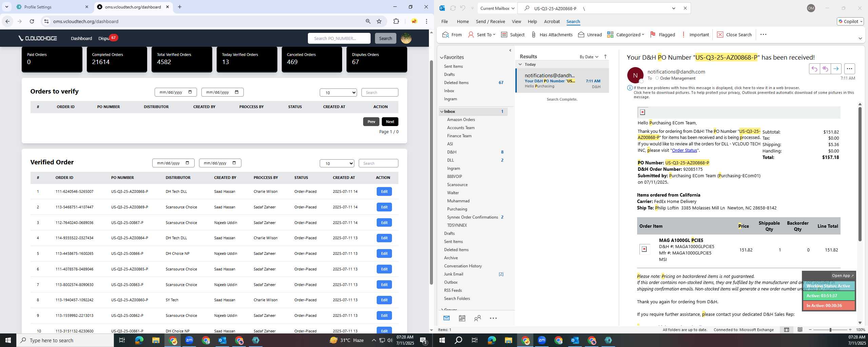Click the CloudChoice logo
This screenshot has height=347, width=868.
[x=38, y=38]
